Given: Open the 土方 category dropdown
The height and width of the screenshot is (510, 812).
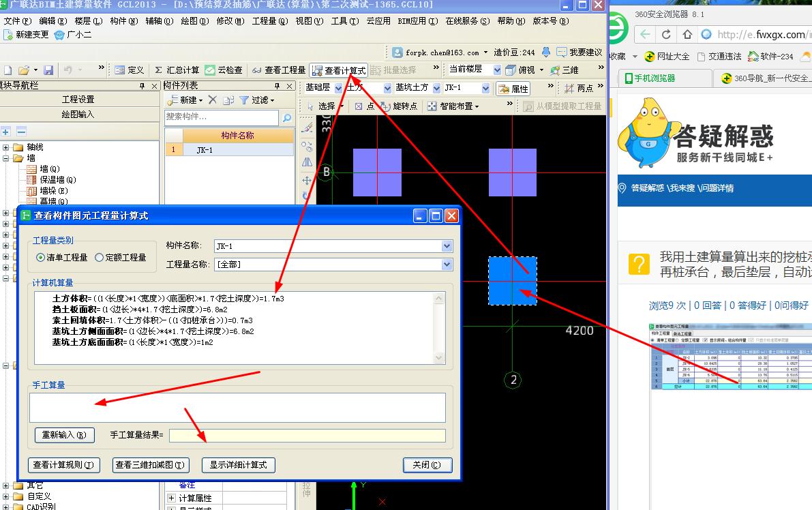Looking at the screenshot, I should tap(387, 89).
